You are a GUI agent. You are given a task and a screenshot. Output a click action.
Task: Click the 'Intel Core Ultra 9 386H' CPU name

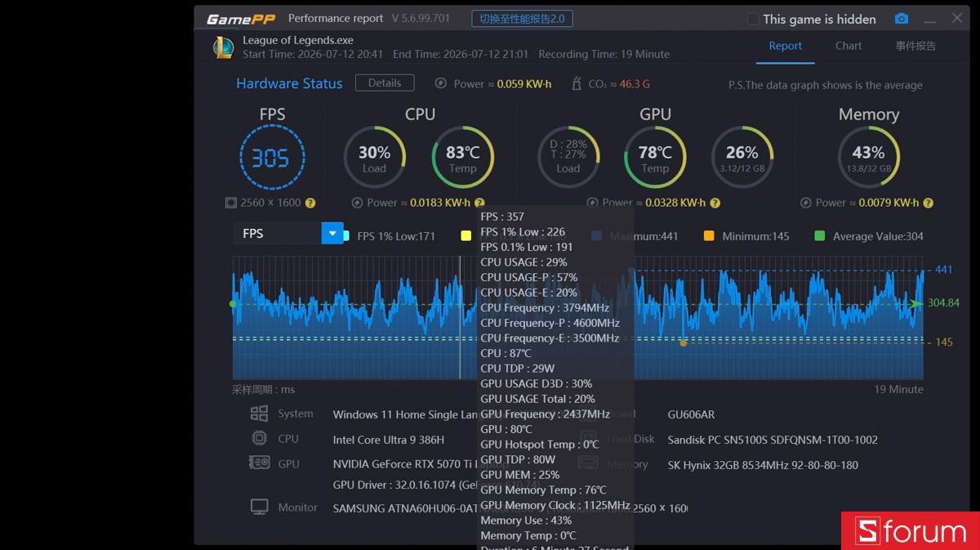(x=389, y=440)
